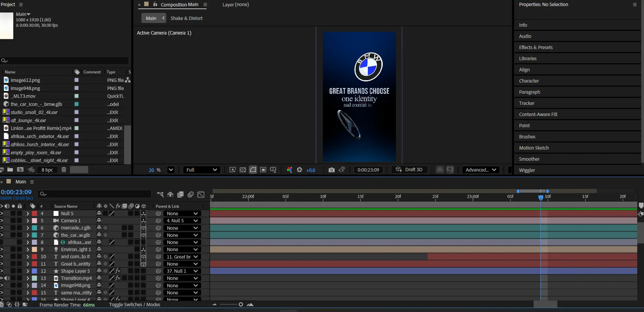Click the timeline layer search field

[x=95, y=194]
